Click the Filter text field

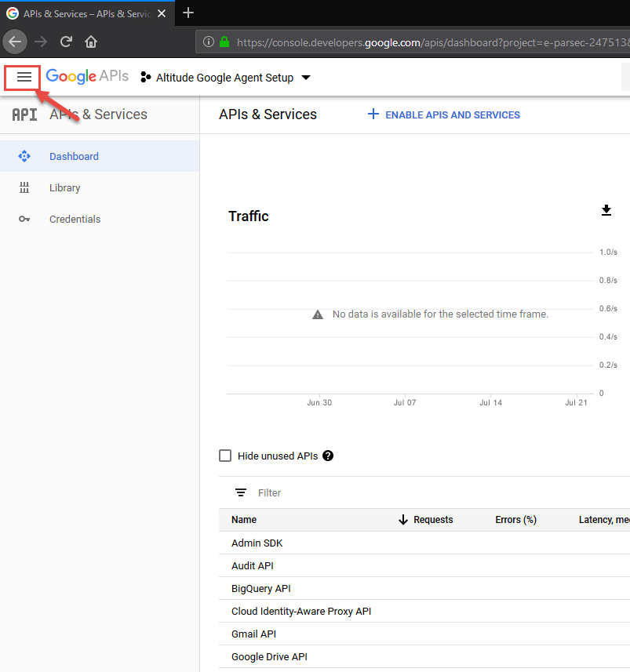tap(392, 492)
